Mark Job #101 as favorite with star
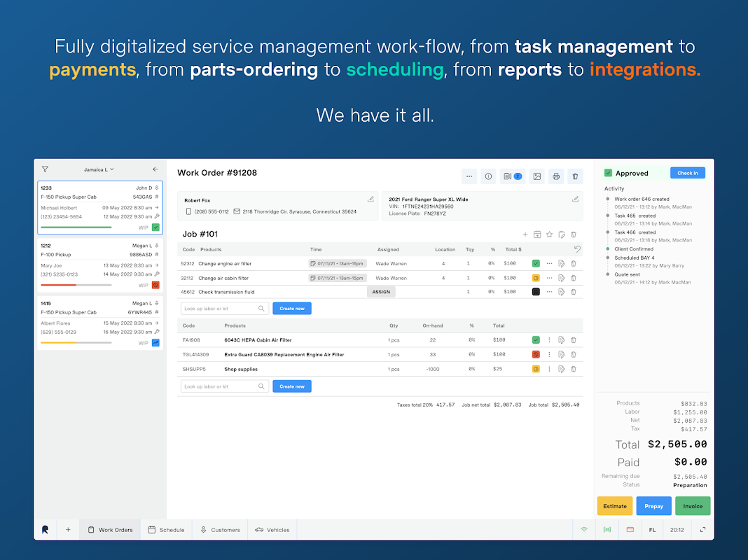The image size is (748, 560). tap(550, 234)
